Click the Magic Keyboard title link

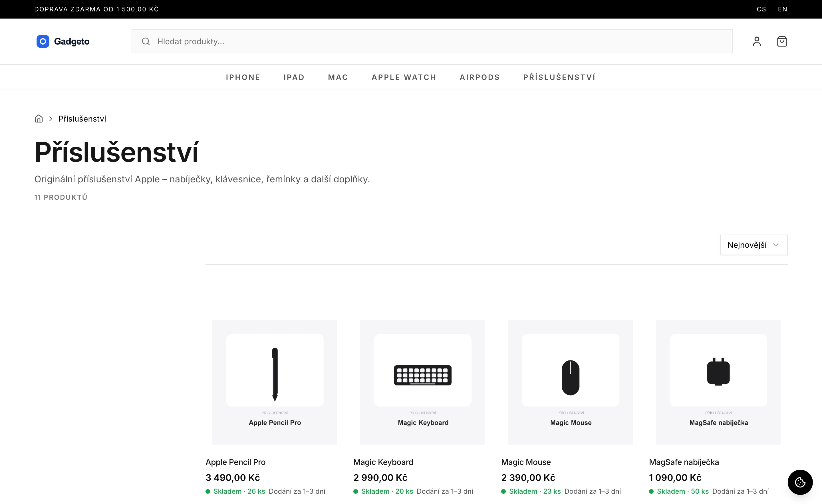click(383, 462)
